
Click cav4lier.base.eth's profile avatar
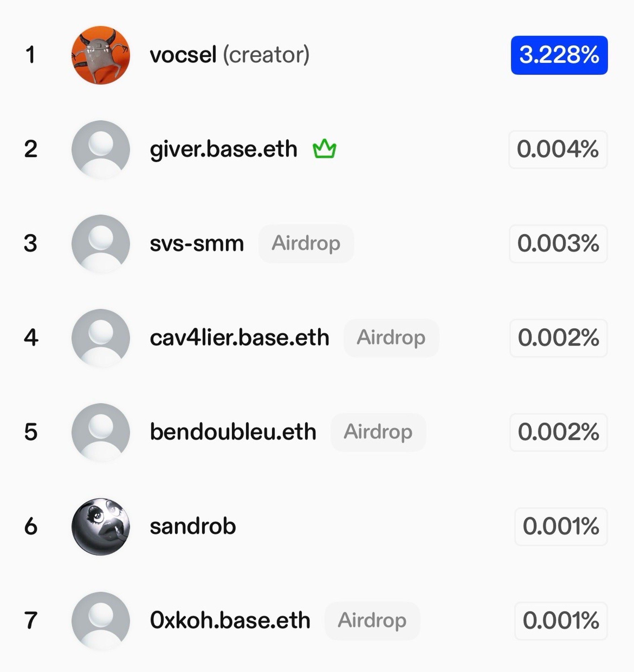[x=101, y=338]
